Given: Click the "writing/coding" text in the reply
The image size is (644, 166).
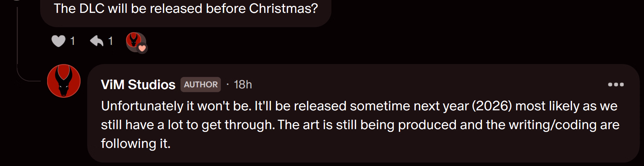Looking at the screenshot, I should pos(553,125).
